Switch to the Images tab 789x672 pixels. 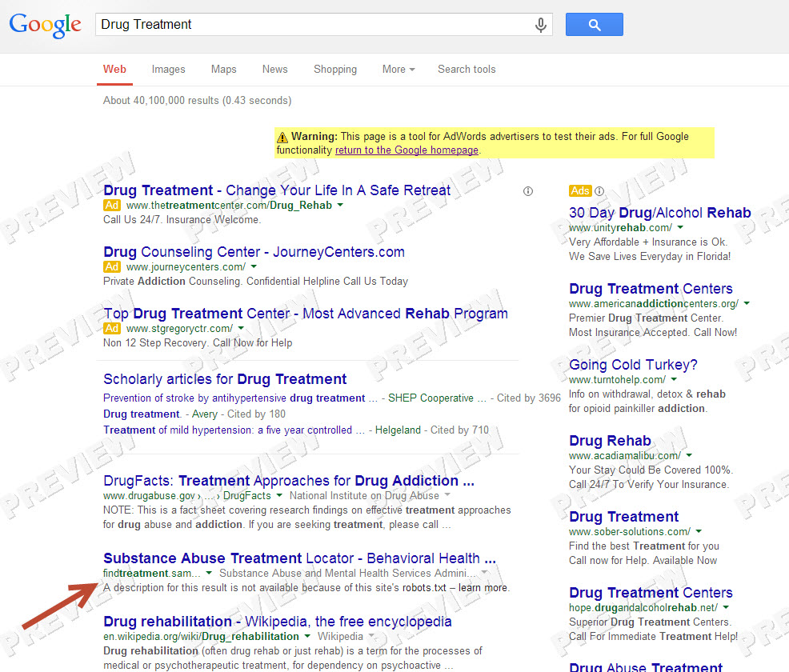click(169, 70)
